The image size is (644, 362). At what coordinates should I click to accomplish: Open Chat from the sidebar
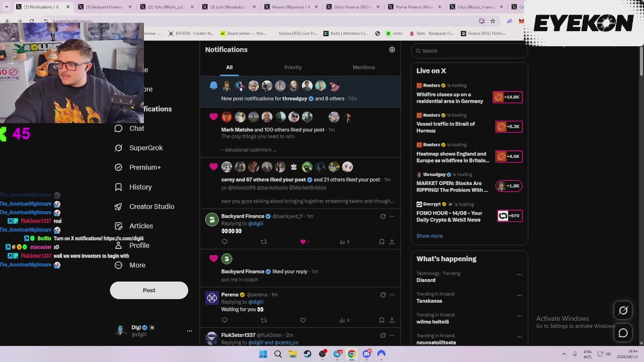point(129,128)
